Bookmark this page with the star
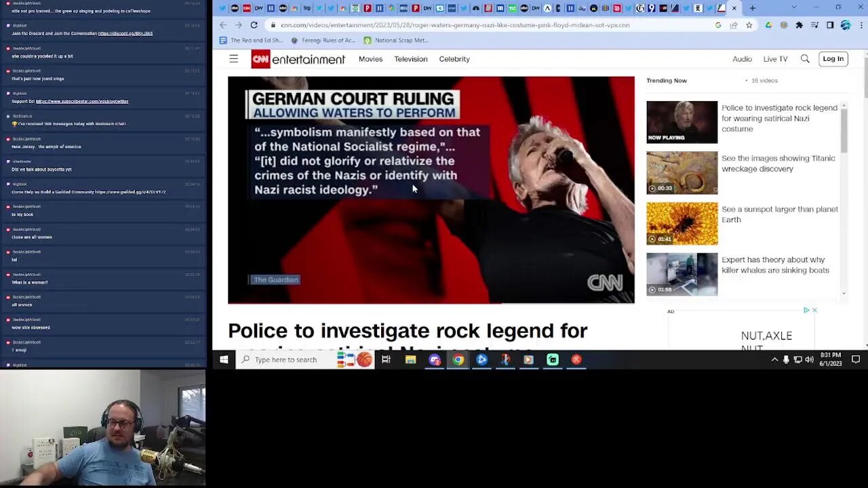Screen dimensions: 868x488 (749, 25)
